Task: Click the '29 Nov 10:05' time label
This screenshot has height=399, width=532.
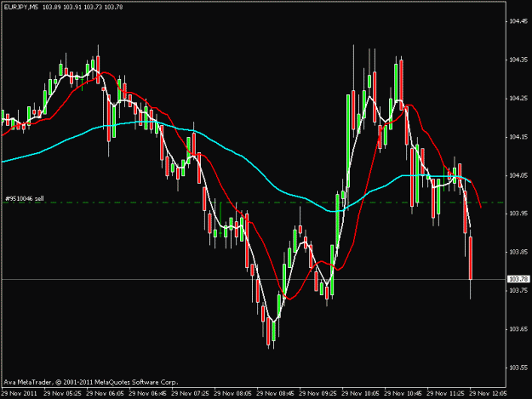Action: point(360,393)
